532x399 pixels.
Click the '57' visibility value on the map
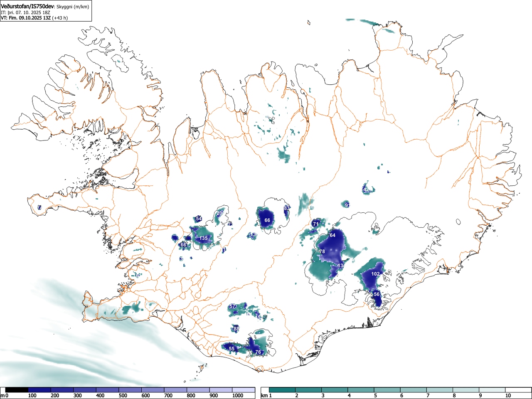tap(233, 307)
